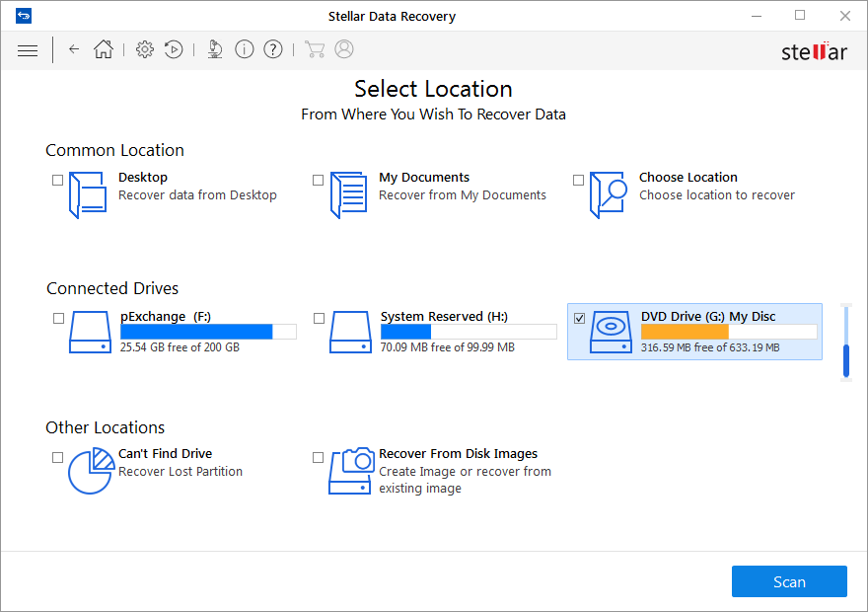Open the microscope tools icon
The image size is (868, 612).
[x=215, y=49]
